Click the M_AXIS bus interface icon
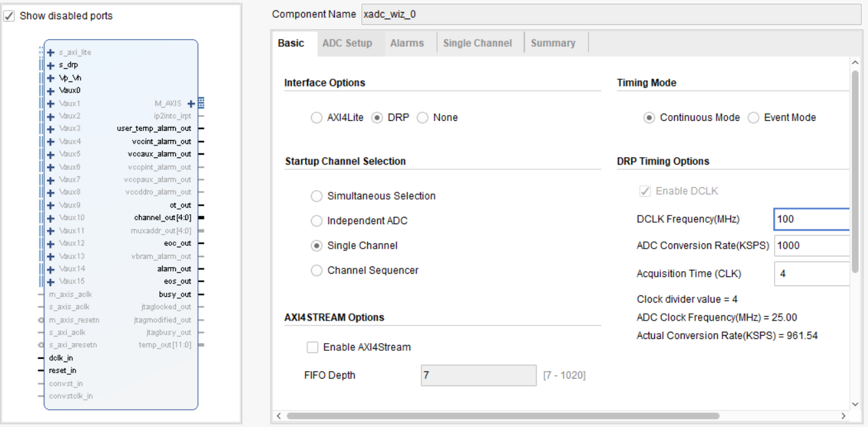The image size is (868, 427). pos(200,103)
